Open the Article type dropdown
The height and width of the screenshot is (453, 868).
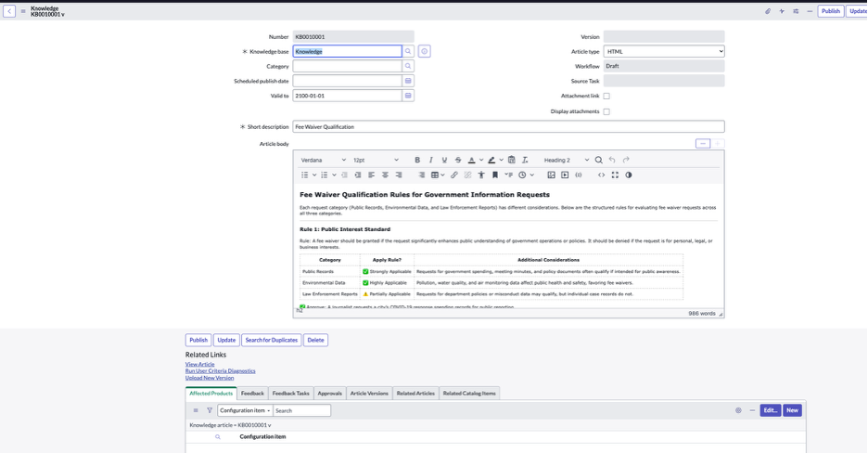coord(664,51)
